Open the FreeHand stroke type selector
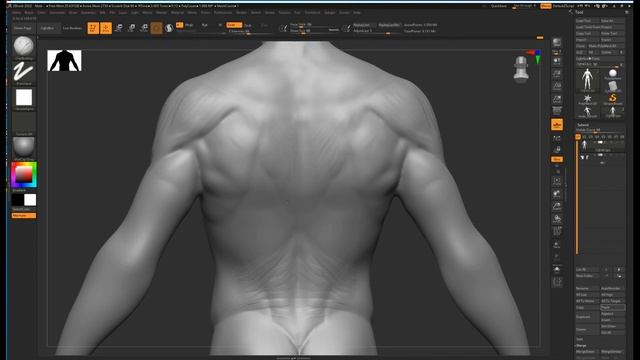Image resolution: width=640 pixels, height=360 pixels. coord(24,72)
